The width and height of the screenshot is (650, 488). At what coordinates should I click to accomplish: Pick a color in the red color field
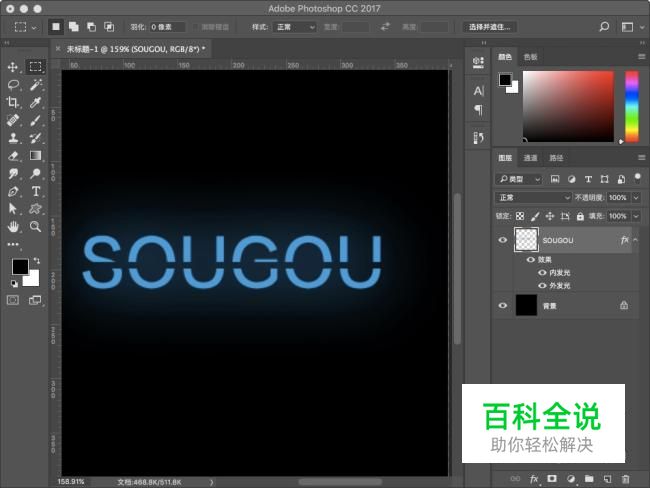(x=568, y=107)
